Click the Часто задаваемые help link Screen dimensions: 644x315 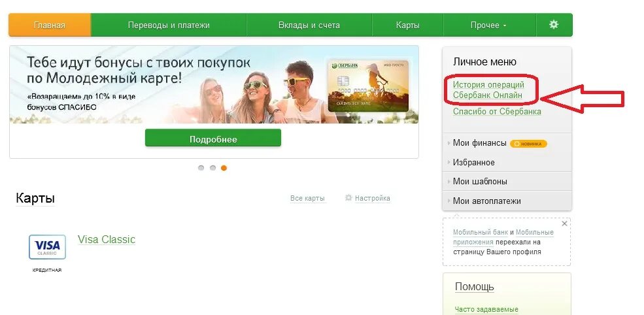coord(486,309)
